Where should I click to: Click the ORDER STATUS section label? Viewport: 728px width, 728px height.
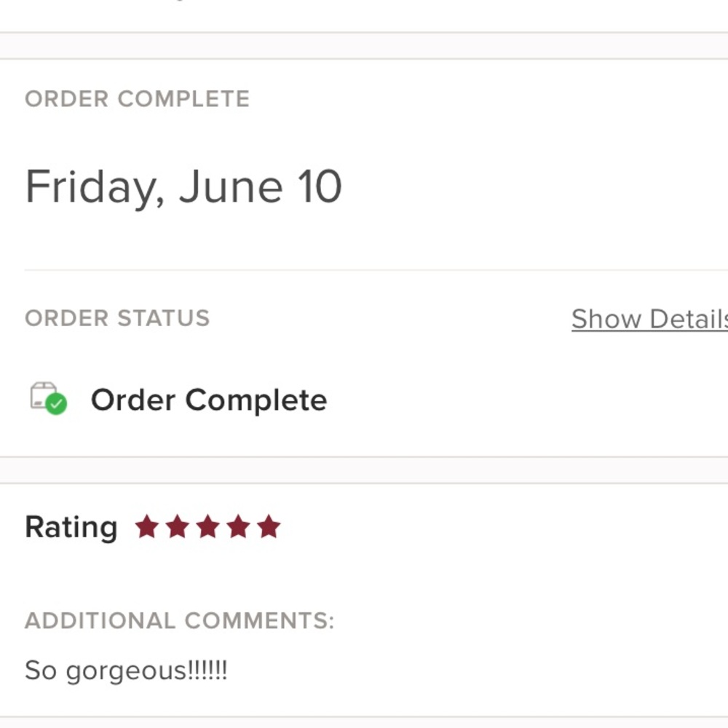117,318
